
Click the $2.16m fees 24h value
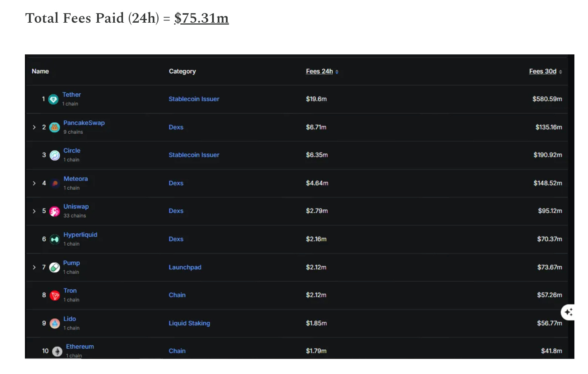pyautogui.click(x=316, y=239)
